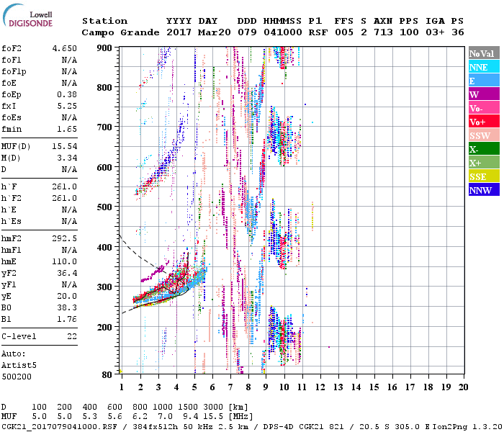Click the foF2 value 4.650
The width and height of the screenshot is (504, 432).
(65, 48)
